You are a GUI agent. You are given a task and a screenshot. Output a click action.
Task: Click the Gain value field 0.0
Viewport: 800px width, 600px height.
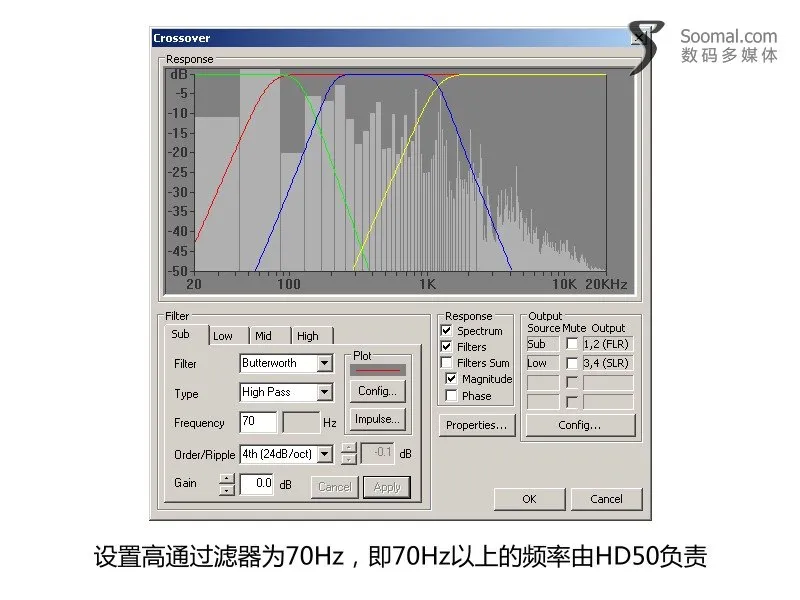coord(257,483)
